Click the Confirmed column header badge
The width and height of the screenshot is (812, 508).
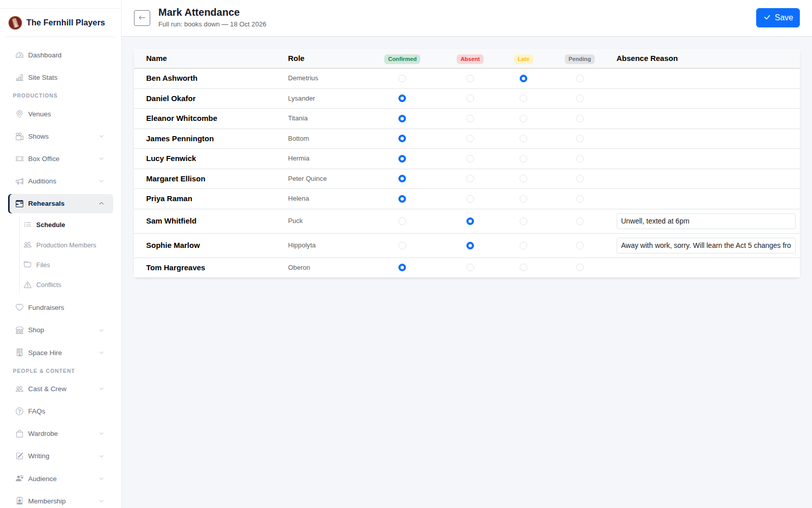coord(402,59)
